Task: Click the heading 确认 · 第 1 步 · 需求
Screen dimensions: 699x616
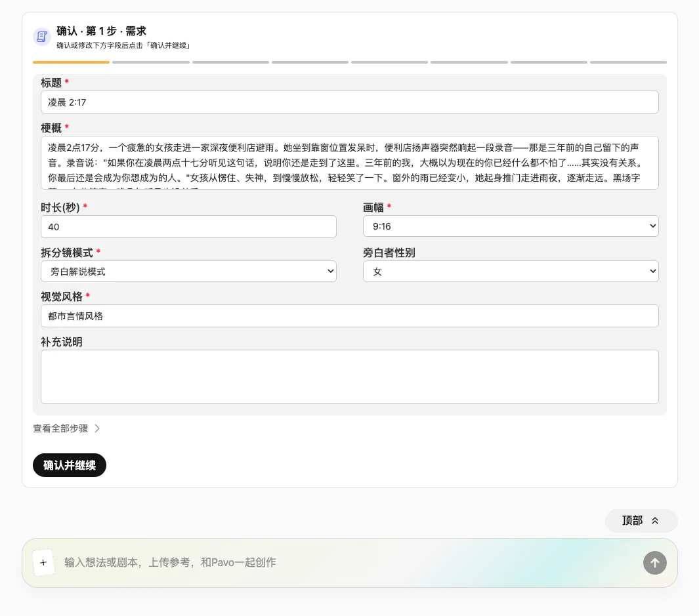Action: click(101, 31)
